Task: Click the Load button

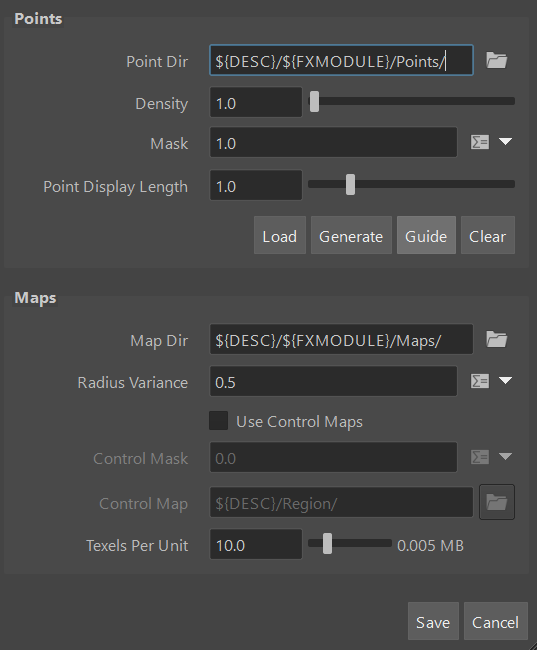Action: [280, 235]
